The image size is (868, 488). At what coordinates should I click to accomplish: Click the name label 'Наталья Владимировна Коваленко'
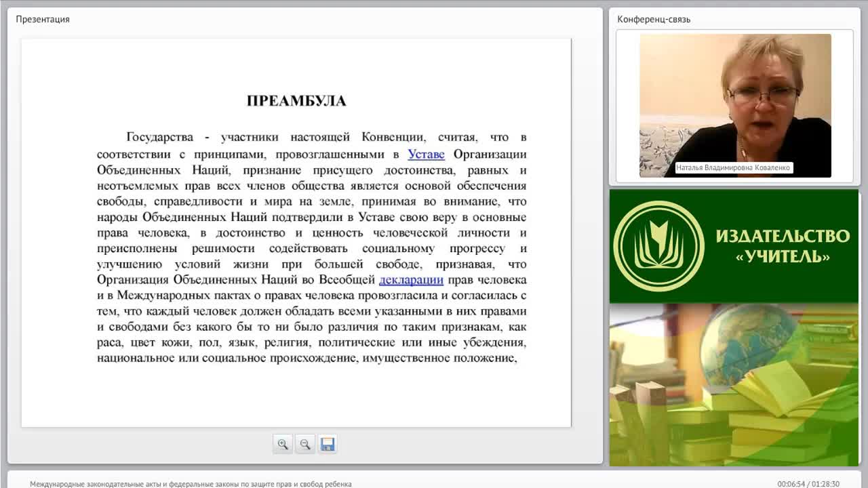[734, 167]
